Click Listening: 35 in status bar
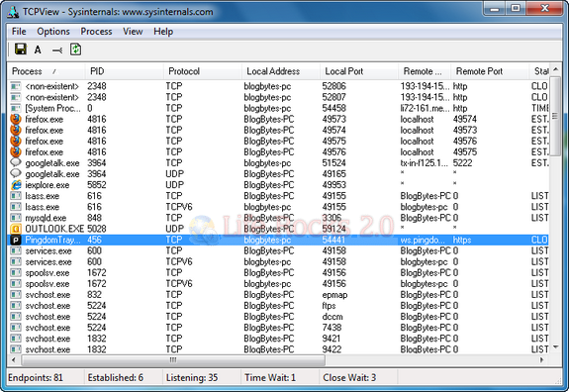 point(192,377)
